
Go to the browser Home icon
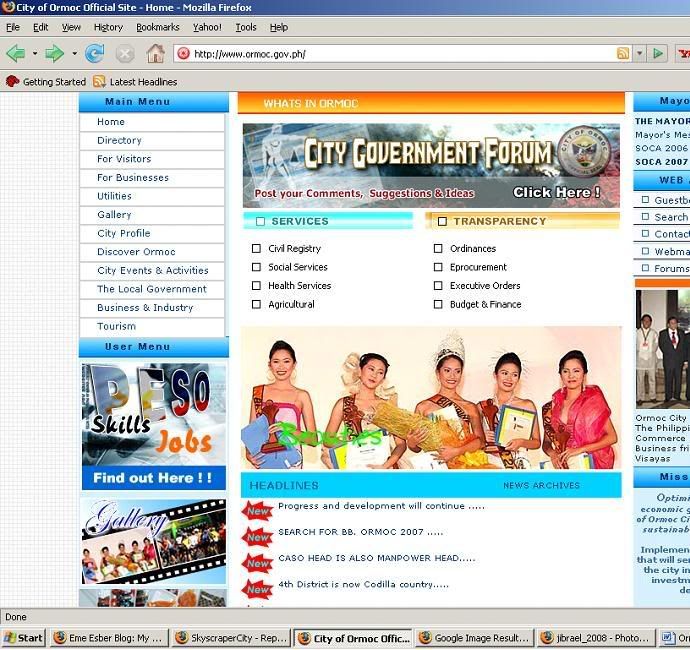[155, 53]
